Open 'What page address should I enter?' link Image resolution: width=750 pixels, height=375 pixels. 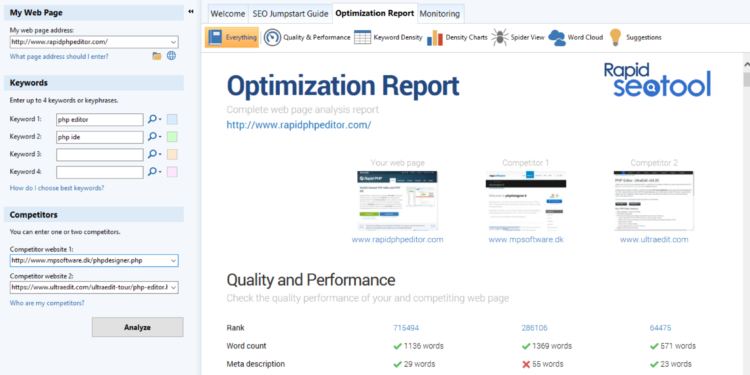click(x=59, y=56)
